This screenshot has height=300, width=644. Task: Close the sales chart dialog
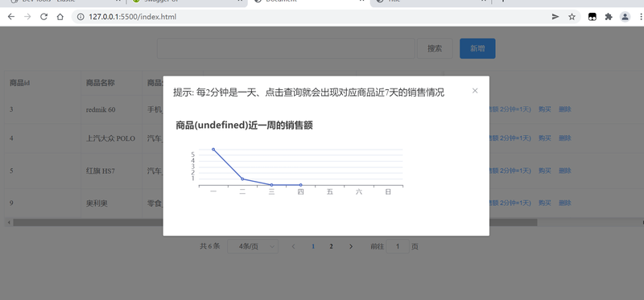click(475, 91)
